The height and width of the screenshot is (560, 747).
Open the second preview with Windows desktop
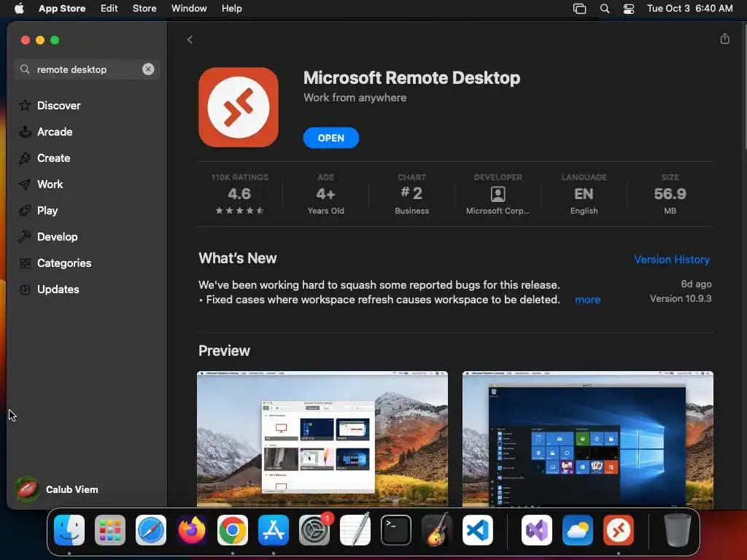(x=587, y=438)
